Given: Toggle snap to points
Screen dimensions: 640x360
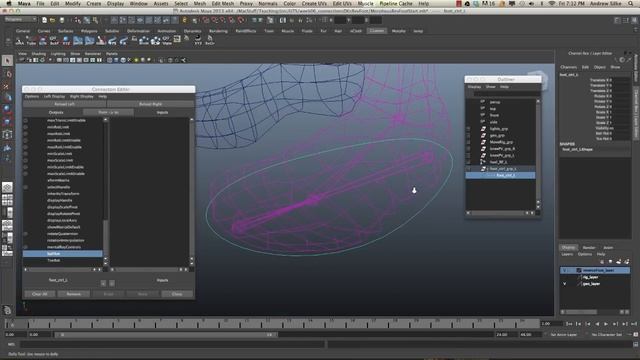Looking at the screenshot, I should (x=223, y=20).
